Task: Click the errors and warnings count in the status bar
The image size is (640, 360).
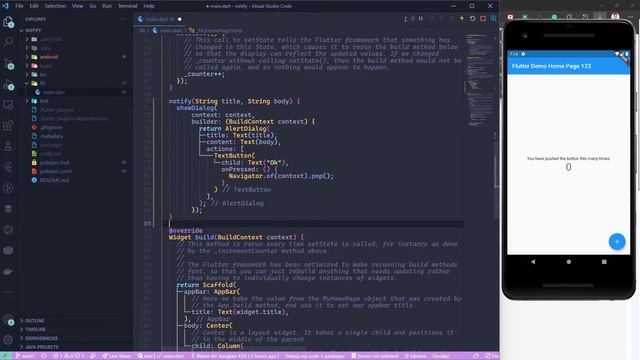Action: [69, 356]
